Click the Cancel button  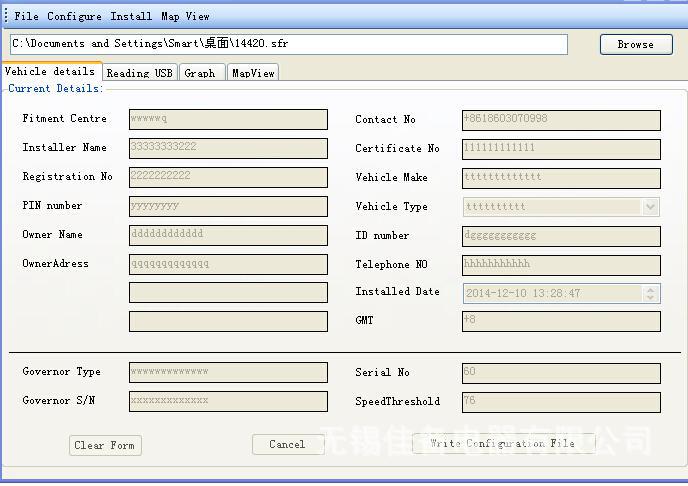coord(287,444)
